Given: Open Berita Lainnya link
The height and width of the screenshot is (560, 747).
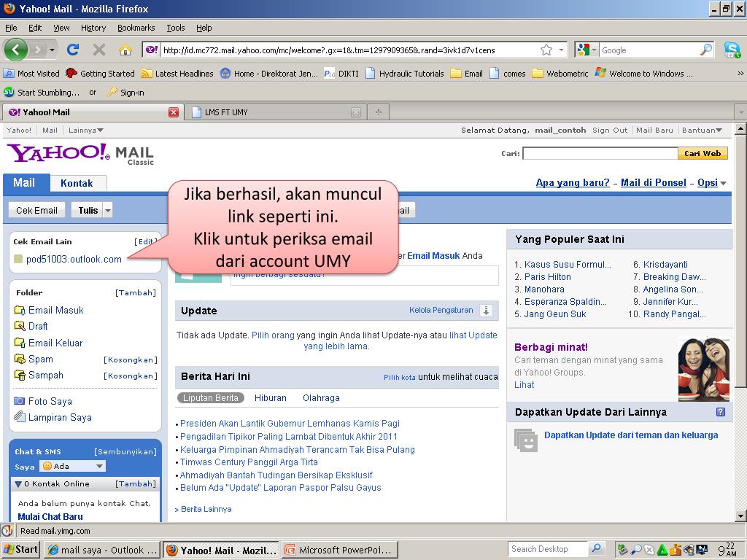Looking at the screenshot, I should [206, 509].
